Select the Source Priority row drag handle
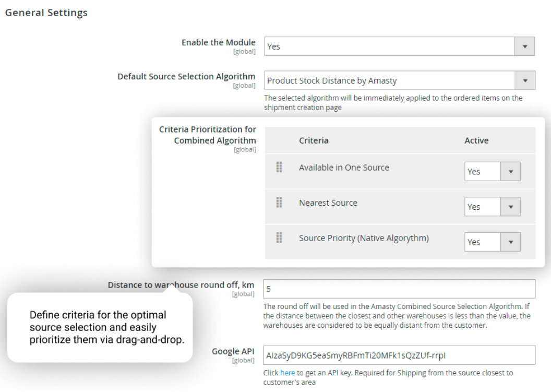The width and height of the screenshot is (551, 392). pyautogui.click(x=279, y=237)
